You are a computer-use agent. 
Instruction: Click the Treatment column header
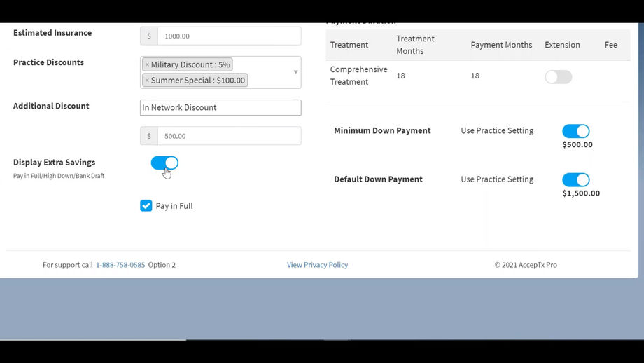(349, 45)
